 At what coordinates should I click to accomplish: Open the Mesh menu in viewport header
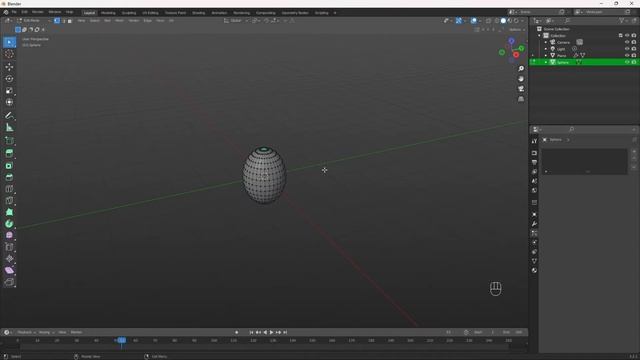pos(120,20)
